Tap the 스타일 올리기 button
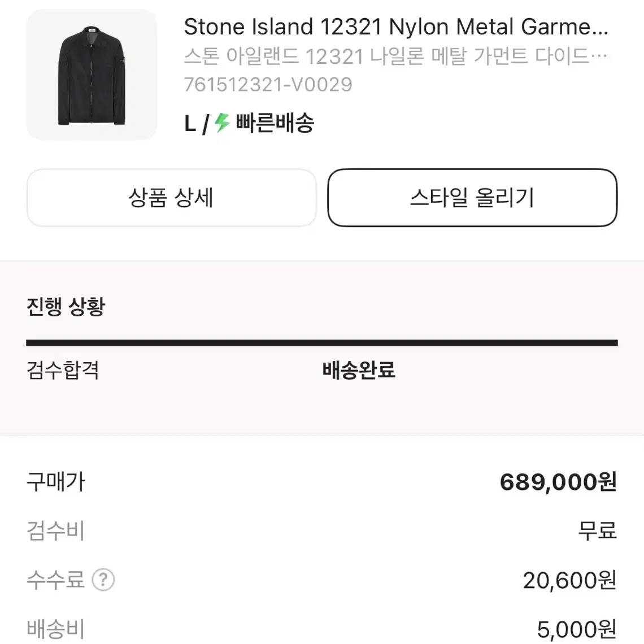Image resolution: width=644 pixels, height=644 pixels. pos(472,198)
